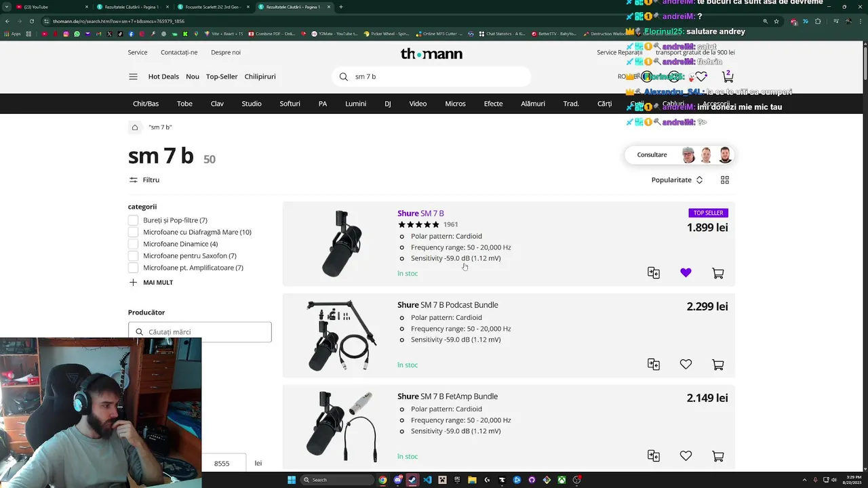Open the Chrome tab search dropdown arrow
This screenshot has width=868, height=488.
(x=7, y=7)
